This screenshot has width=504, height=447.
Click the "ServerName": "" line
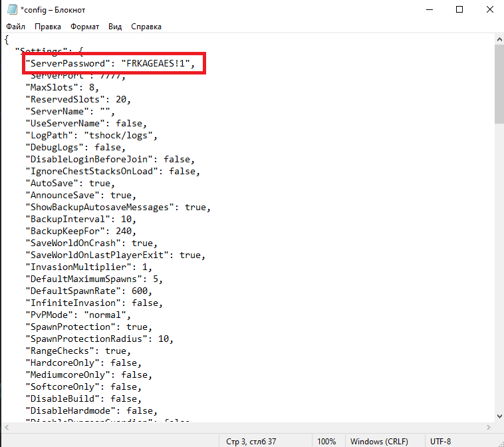pos(70,111)
